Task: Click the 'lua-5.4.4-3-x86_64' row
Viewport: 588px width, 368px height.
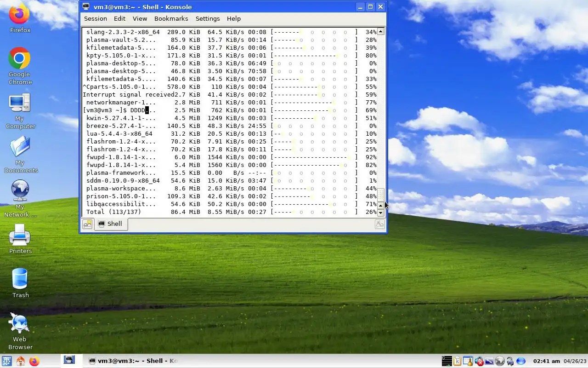Action: point(230,134)
